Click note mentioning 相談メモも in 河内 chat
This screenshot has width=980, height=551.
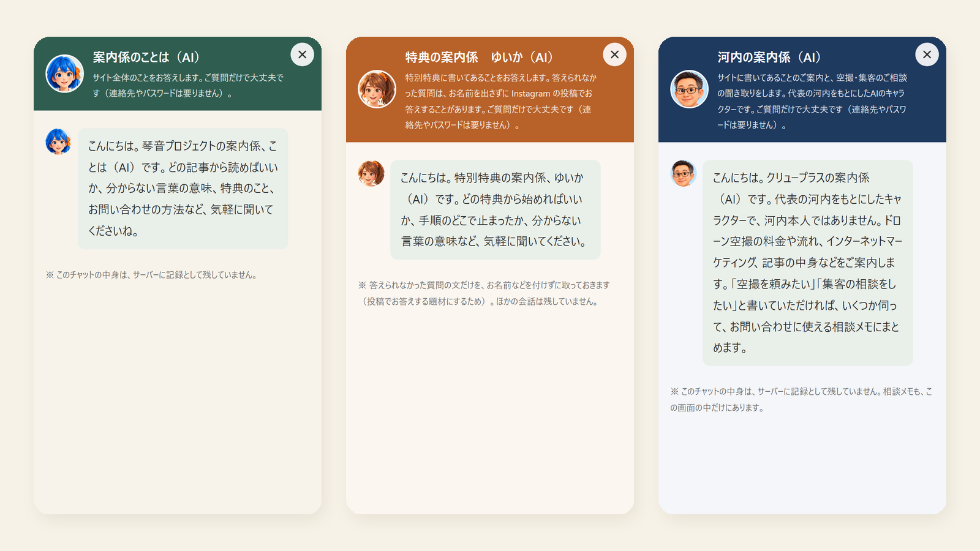(x=801, y=399)
